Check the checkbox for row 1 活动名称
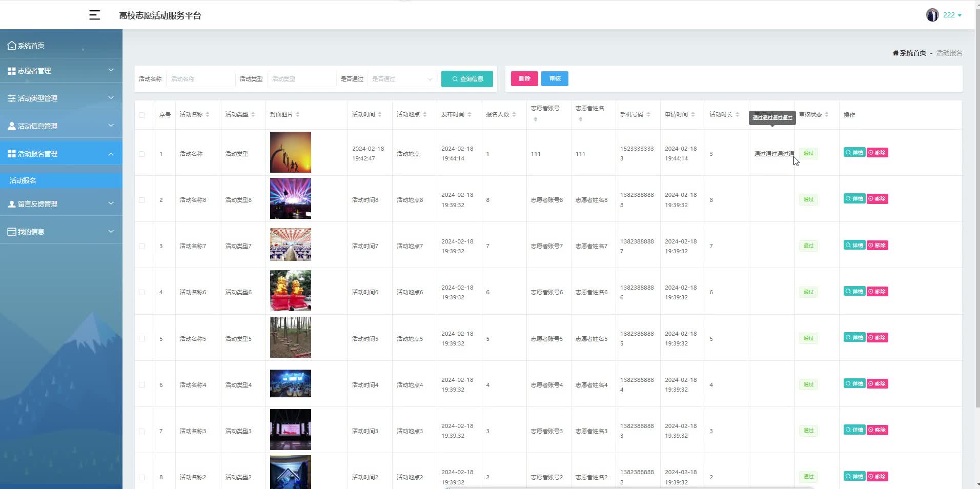This screenshot has height=489, width=980. pyautogui.click(x=142, y=154)
